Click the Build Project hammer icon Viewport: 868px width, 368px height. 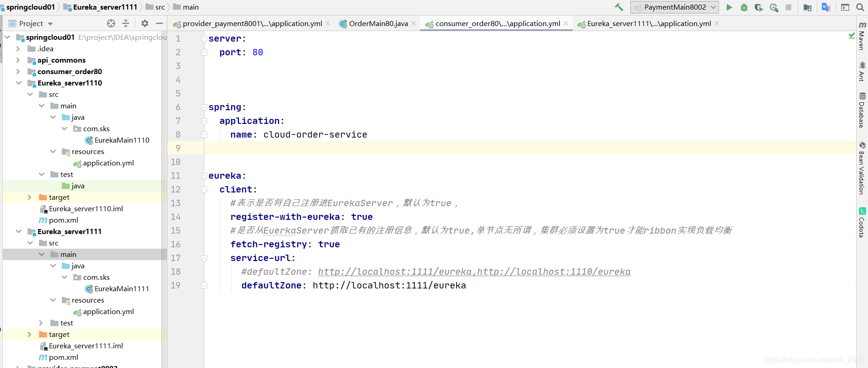[x=619, y=7]
